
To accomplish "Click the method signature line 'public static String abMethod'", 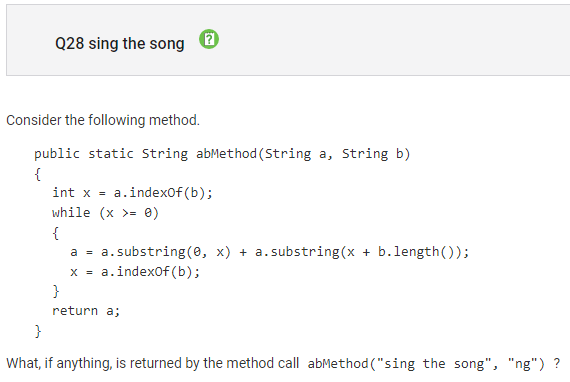I will coord(222,154).
